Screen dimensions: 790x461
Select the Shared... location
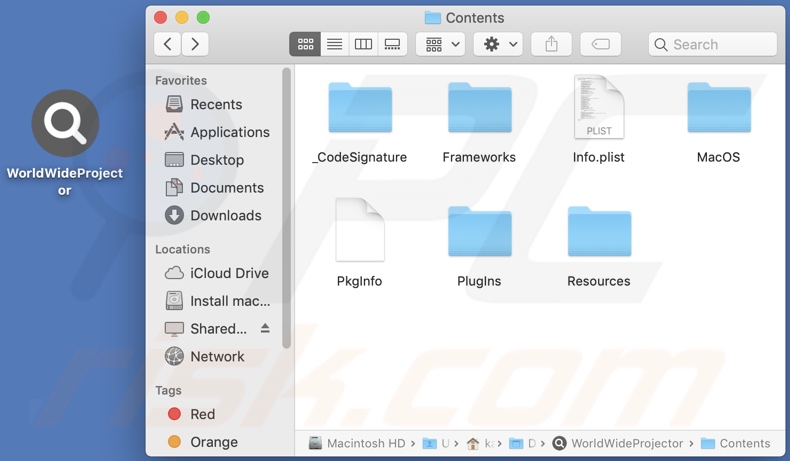pos(206,328)
